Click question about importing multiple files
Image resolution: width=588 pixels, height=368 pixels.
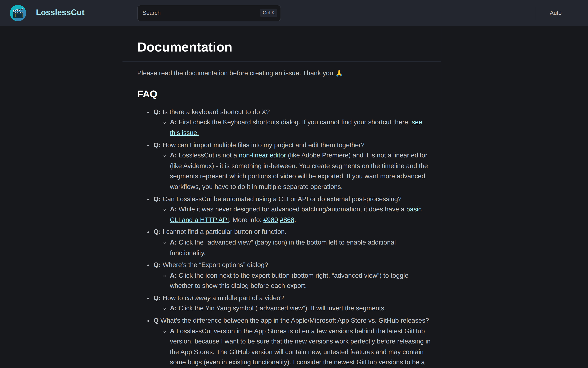[x=259, y=145]
